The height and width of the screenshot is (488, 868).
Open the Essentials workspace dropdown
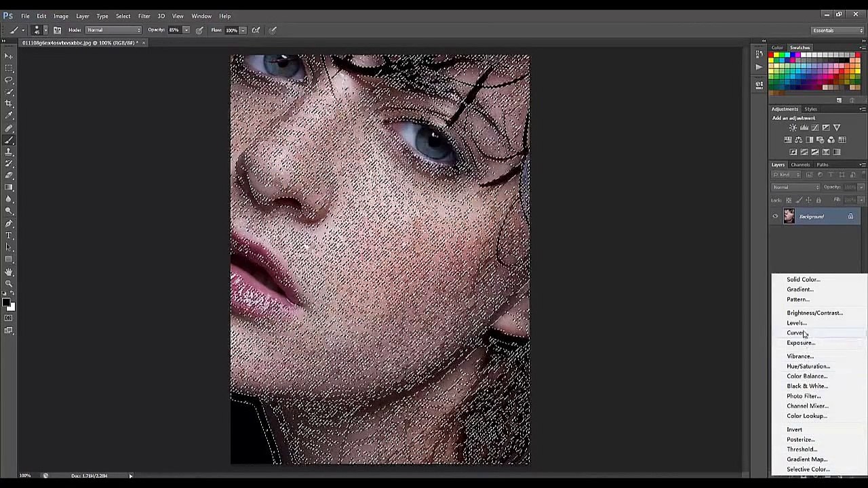point(838,30)
